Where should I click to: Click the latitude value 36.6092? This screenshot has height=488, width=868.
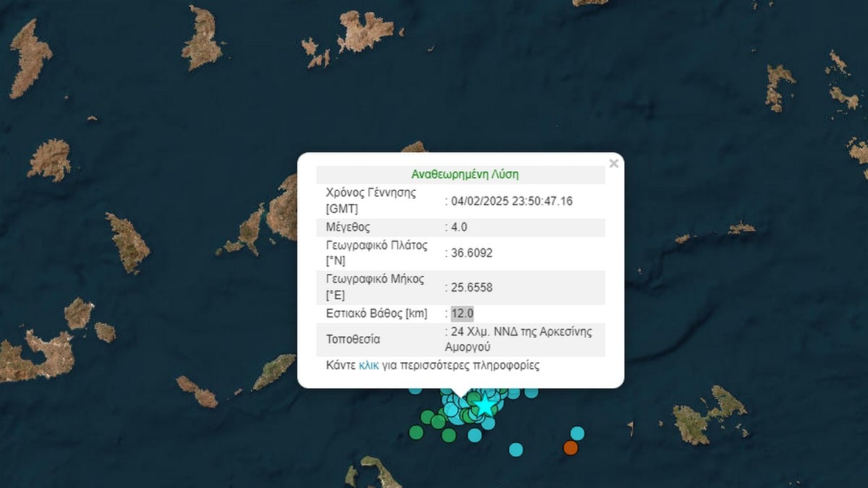[472, 252]
